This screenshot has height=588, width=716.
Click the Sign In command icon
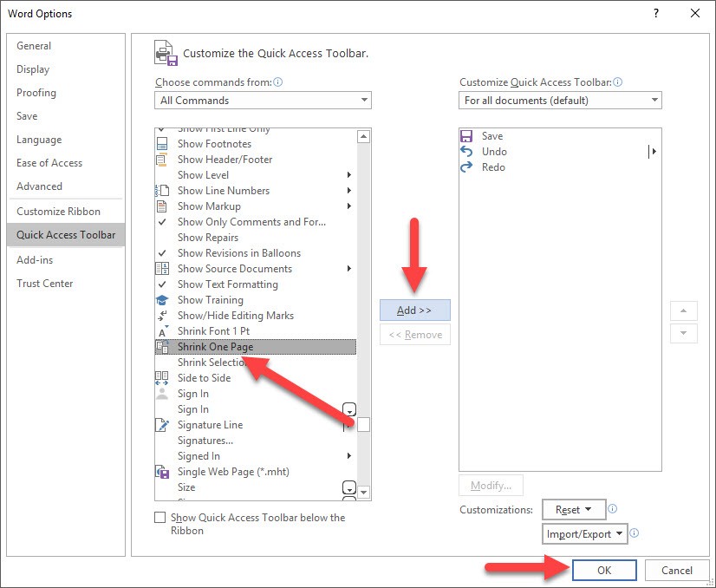(161, 393)
